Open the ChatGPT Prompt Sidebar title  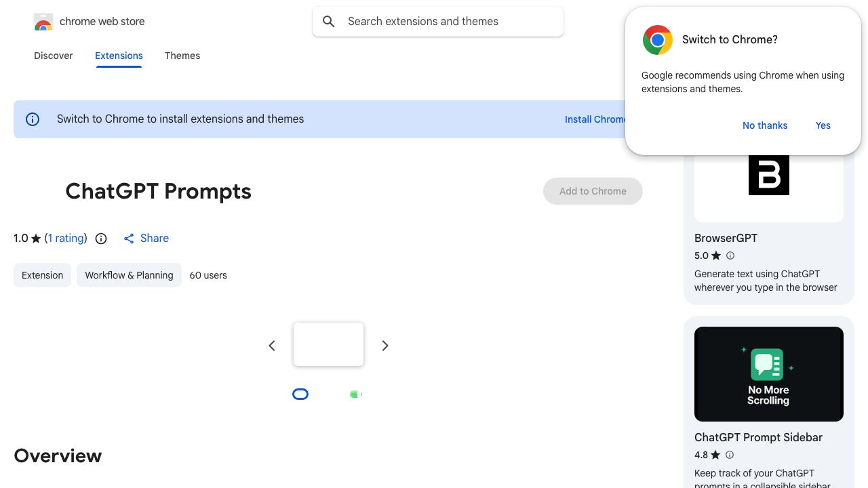pos(758,437)
